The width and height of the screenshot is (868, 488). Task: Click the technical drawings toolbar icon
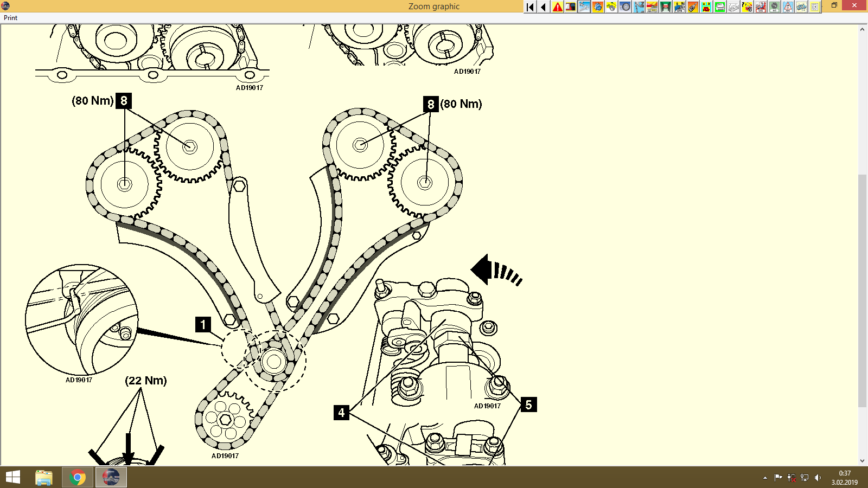[x=733, y=7]
